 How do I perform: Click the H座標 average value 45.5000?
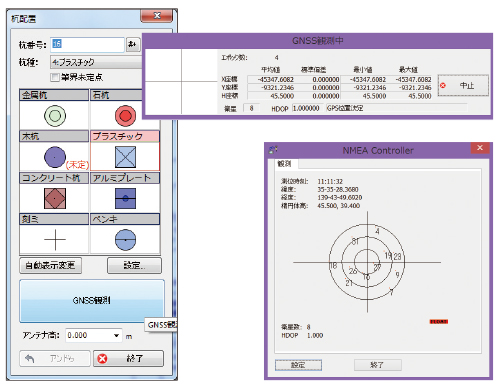(271, 96)
